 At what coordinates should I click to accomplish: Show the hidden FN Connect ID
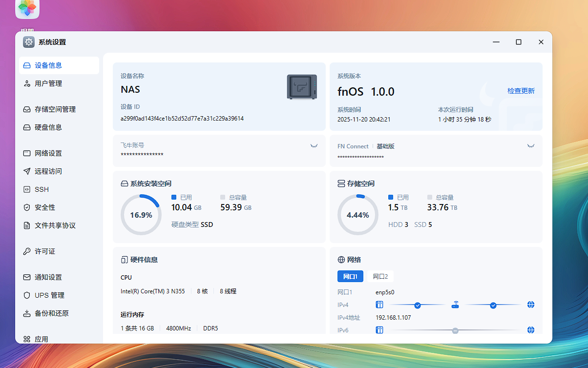point(531,146)
